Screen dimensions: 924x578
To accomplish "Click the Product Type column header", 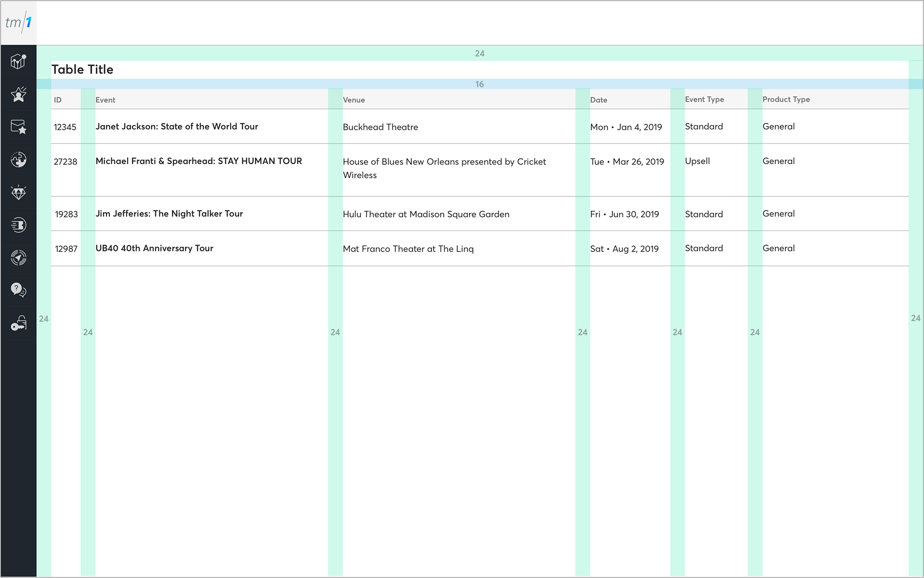I will point(786,99).
